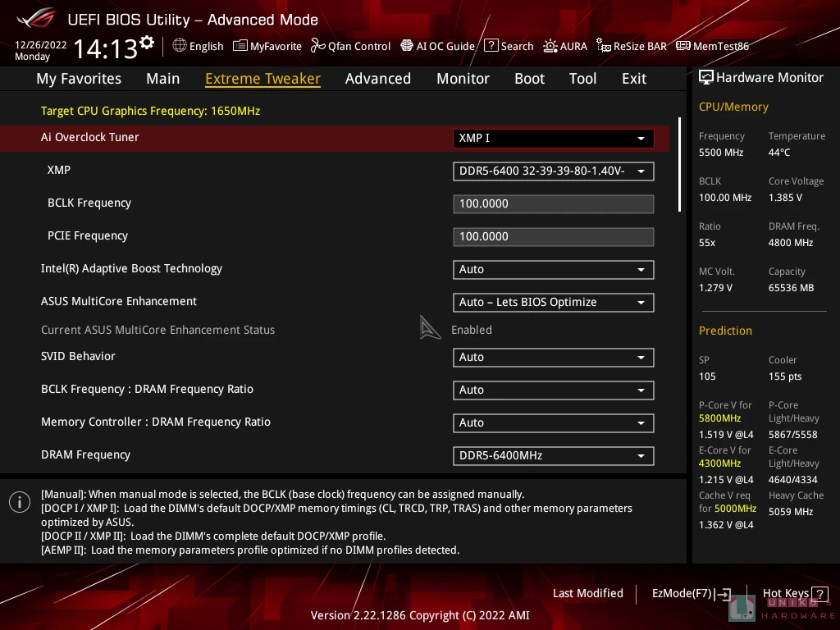Click the BCLK Frequency input field
Image resolution: width=840 pixels, height=630 pixels.
(x=553, y=203)
